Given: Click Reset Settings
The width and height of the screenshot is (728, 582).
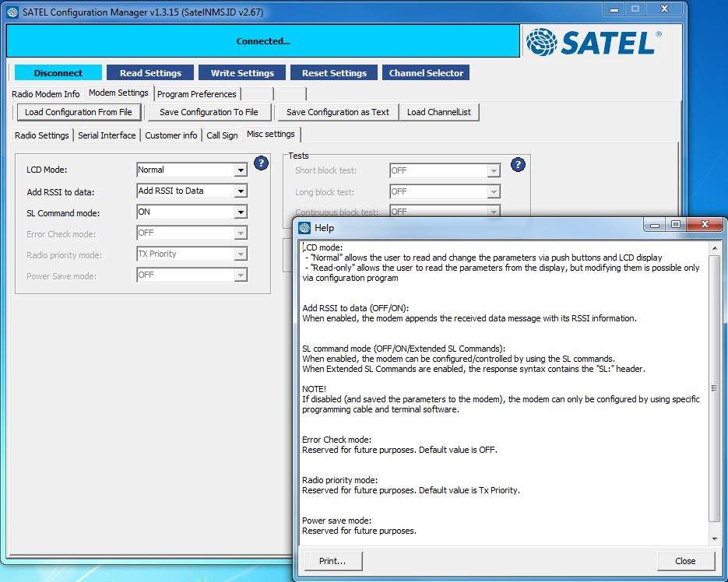Looking at the screenshot, I should [334, 73].
